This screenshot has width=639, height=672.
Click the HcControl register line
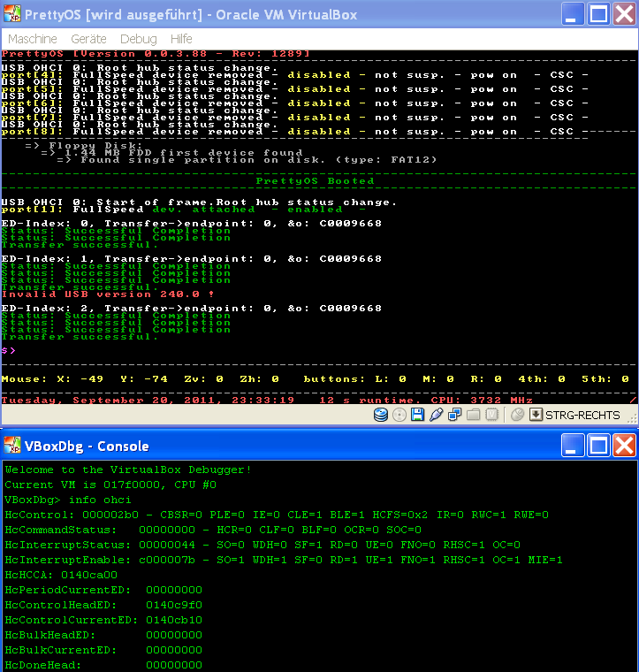[x=277, y=515]
